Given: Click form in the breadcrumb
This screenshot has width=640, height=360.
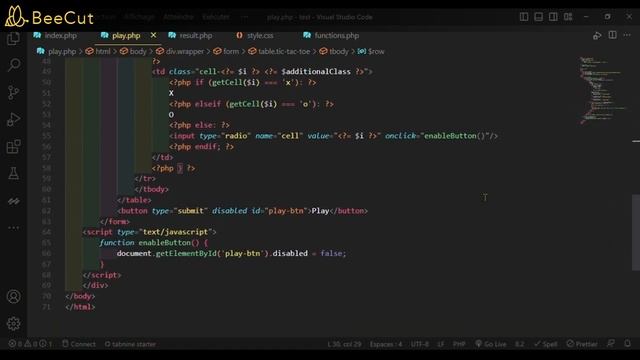Looking at the screenshot, I should [x=231, y=51].
